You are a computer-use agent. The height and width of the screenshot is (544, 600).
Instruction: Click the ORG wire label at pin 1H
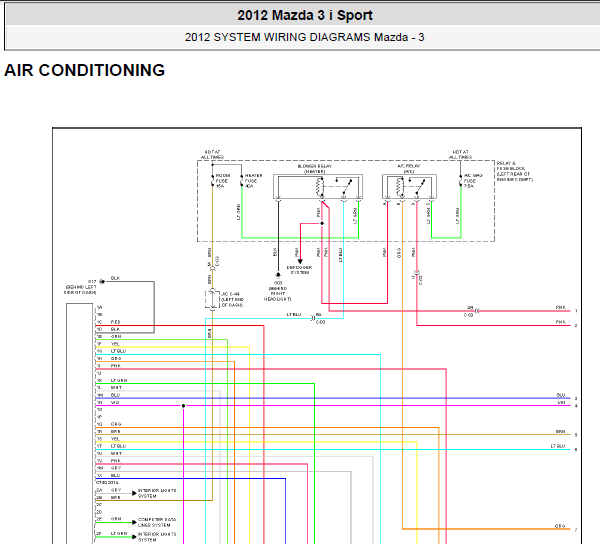116,358
